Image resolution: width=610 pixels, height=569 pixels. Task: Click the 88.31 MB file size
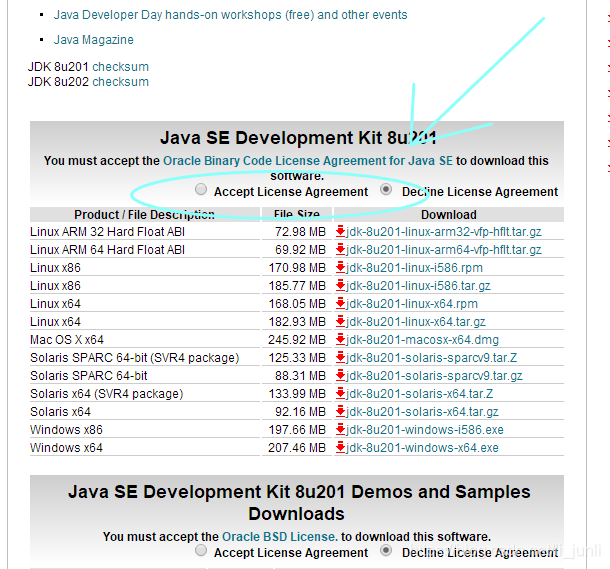pyautogui.click(x=300, y=376)
